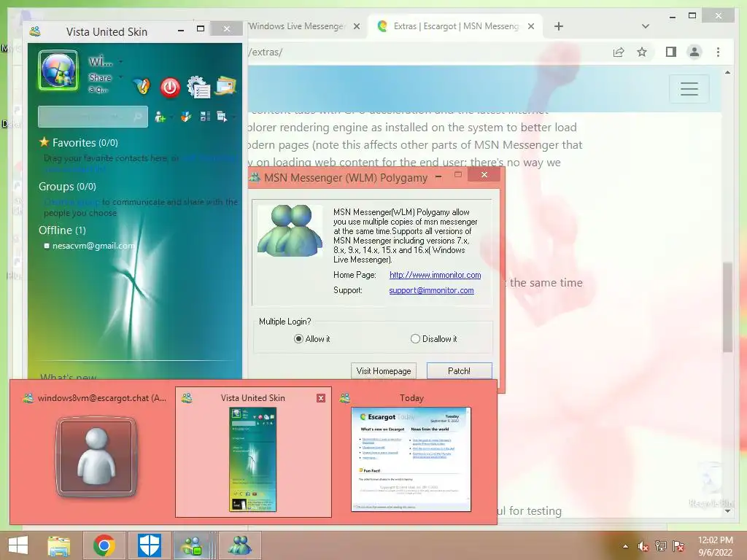This screenshot has width=747, height=560.
Task: Click the Chrome taskbar icon
Action: coord(104,545)
